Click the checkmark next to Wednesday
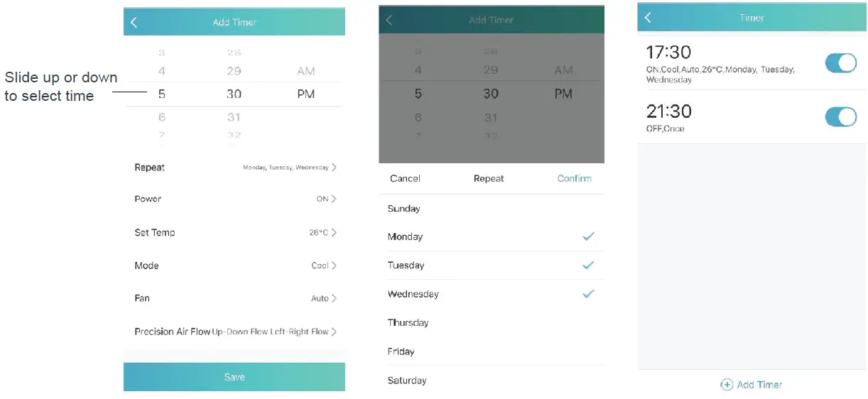 tap(588, 294)
